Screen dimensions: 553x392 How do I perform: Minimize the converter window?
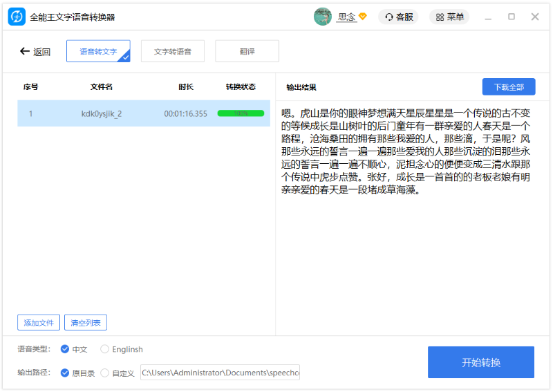[489, 17]
